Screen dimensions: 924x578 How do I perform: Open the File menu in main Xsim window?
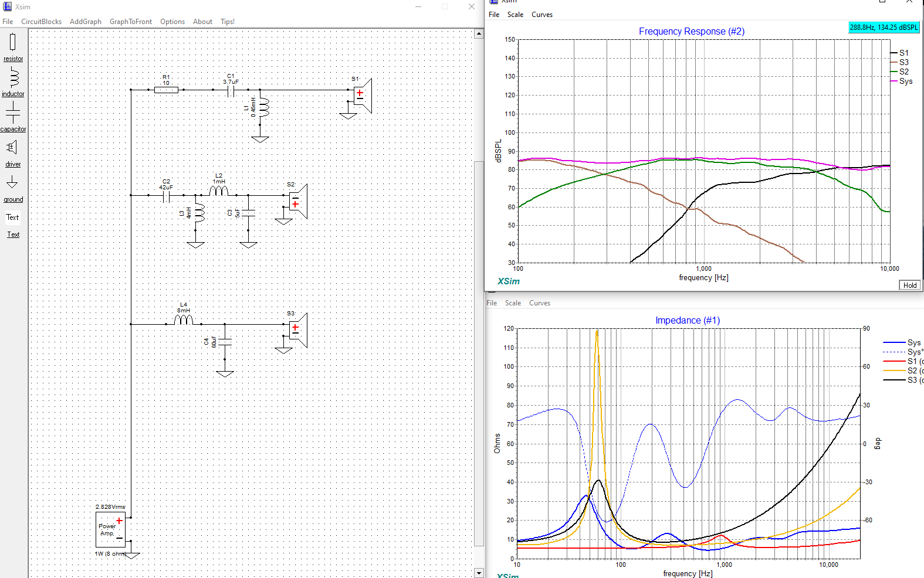click(x=8, y=22)
